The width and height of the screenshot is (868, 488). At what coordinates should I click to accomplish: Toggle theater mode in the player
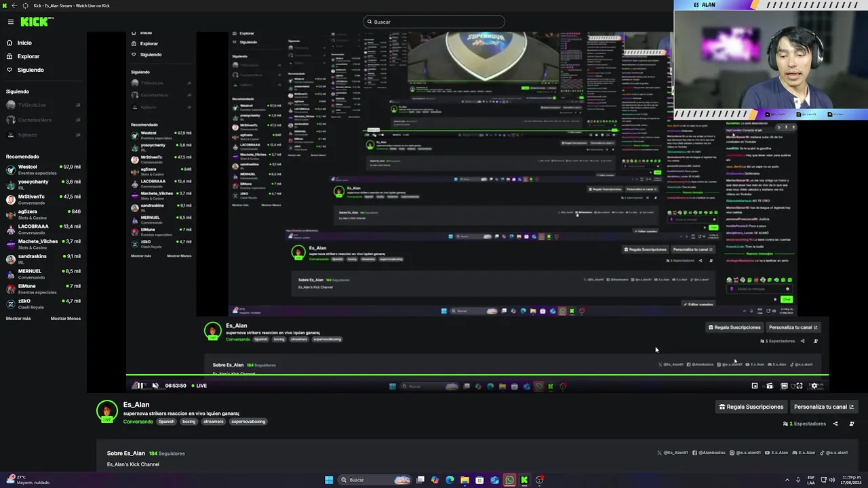click(785, 386)
